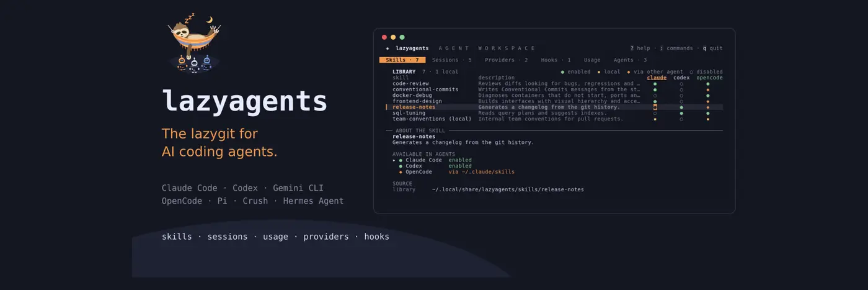The image size is (868, 290).
Task: Expand the Claude Code agent arrow
Action: click(x=394, y=160)
